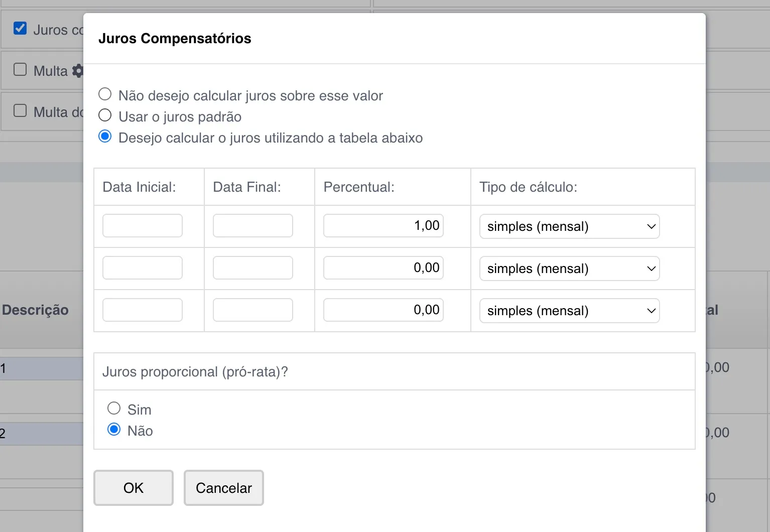Viewport: 770px width, 532px height.
Task: Edit the Percentual field showing 1,00
Action: (x=383, y=226)
